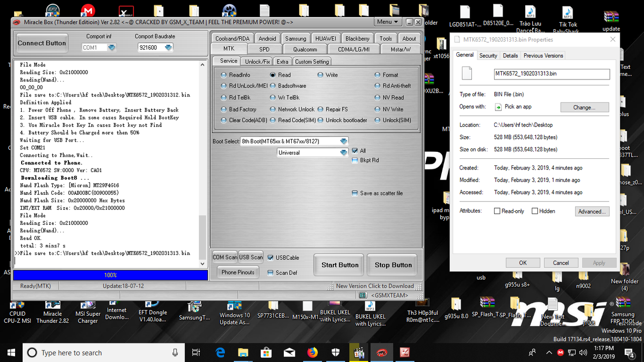
Task: Click Change to pick an app
Action: [585, 106]
